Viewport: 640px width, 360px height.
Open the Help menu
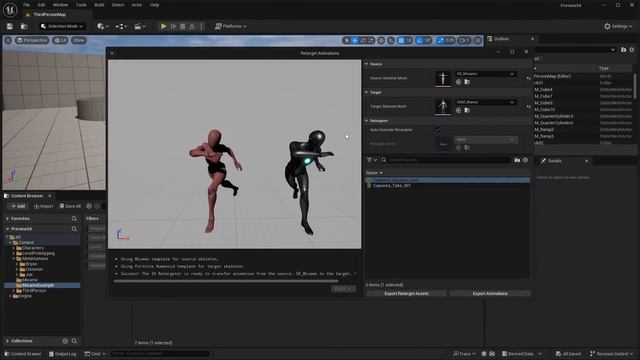[154, 5]
